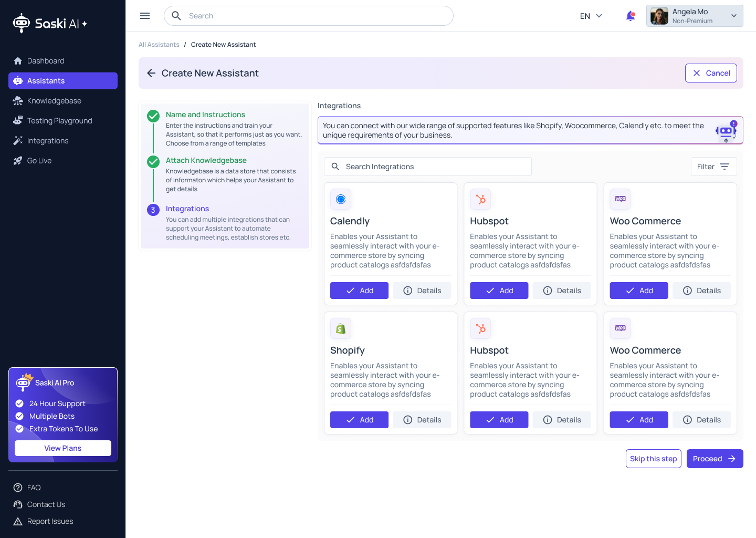The image size is (756, 538).
Task: Go to Dashboard
Action: point(63,61)
